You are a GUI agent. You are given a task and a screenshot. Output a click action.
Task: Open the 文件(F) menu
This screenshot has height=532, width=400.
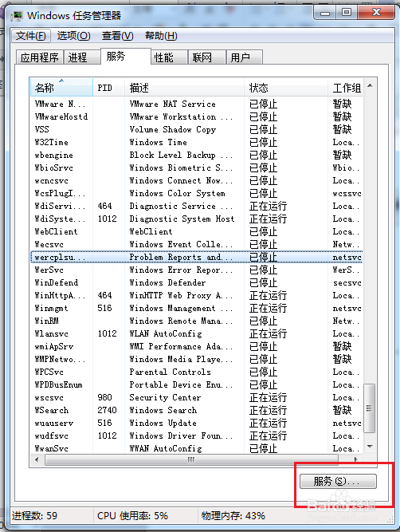click(x=31, y=36)
